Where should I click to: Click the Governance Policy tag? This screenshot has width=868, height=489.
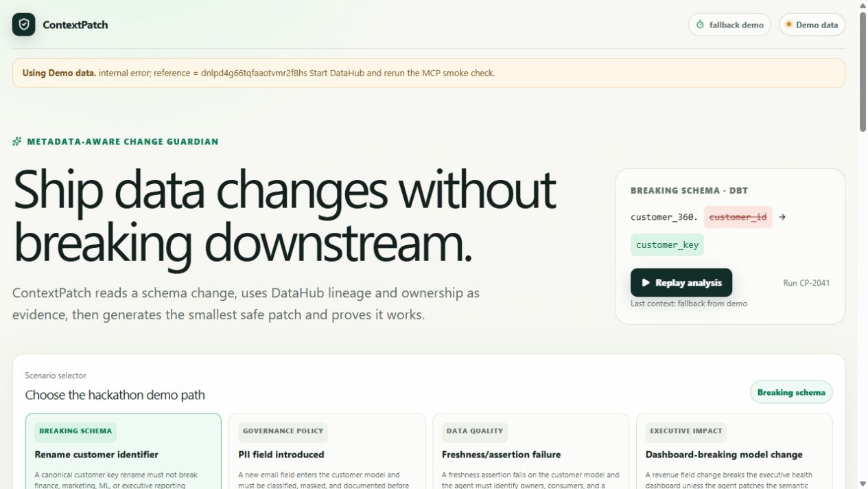[x=283, y=431]
